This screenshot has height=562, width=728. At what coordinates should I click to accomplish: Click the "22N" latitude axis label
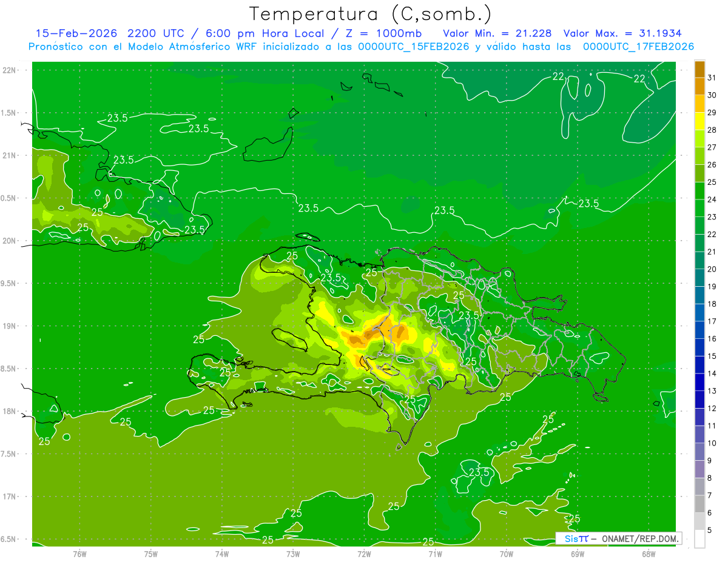coord(9,70)
